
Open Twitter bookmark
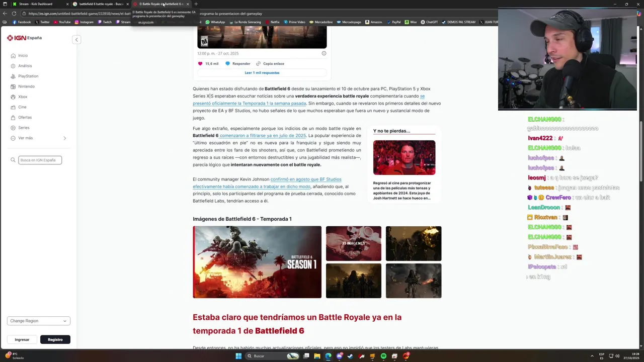(x=43, y=22)
